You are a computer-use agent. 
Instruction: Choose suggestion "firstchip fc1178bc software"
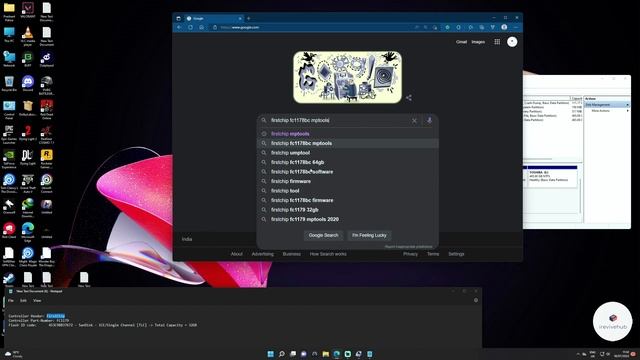[347, 172]
